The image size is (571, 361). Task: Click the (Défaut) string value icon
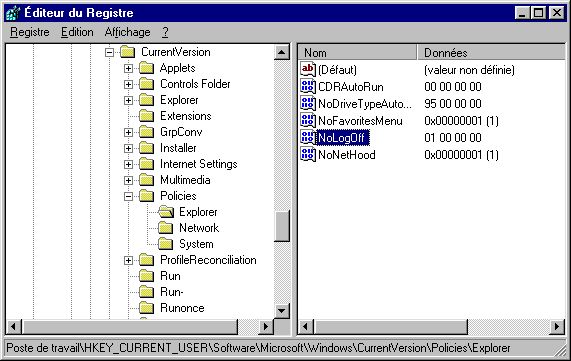click(308, 69)
